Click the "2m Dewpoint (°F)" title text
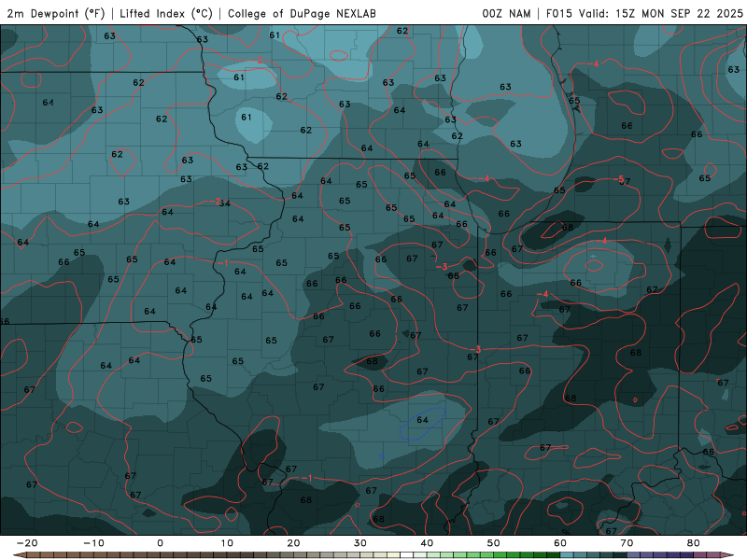 (55, 13)
